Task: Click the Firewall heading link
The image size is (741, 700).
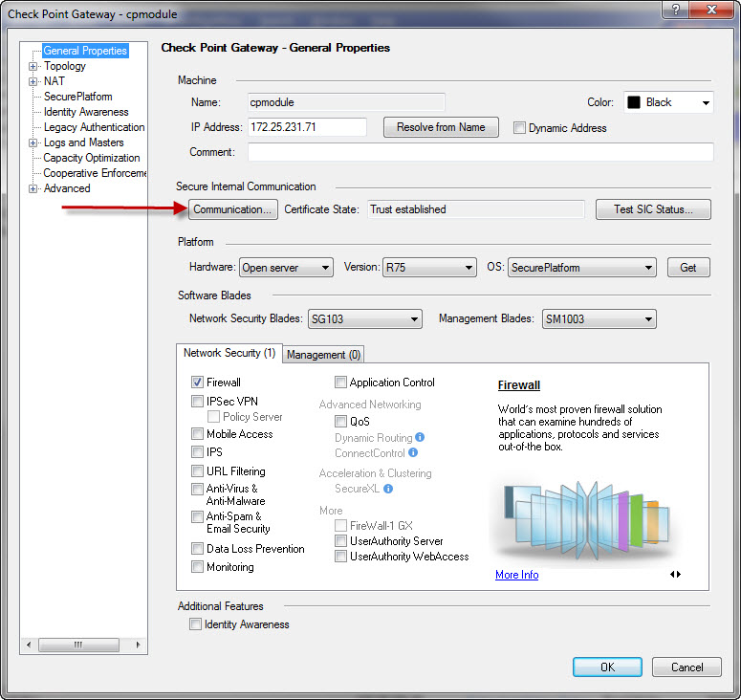Action: 519,385
